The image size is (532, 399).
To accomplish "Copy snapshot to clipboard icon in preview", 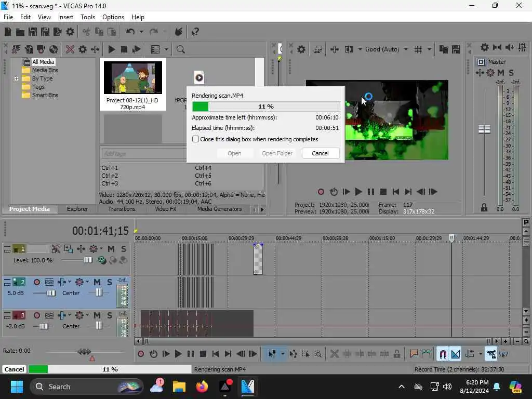I will click(x=443, y=49).
